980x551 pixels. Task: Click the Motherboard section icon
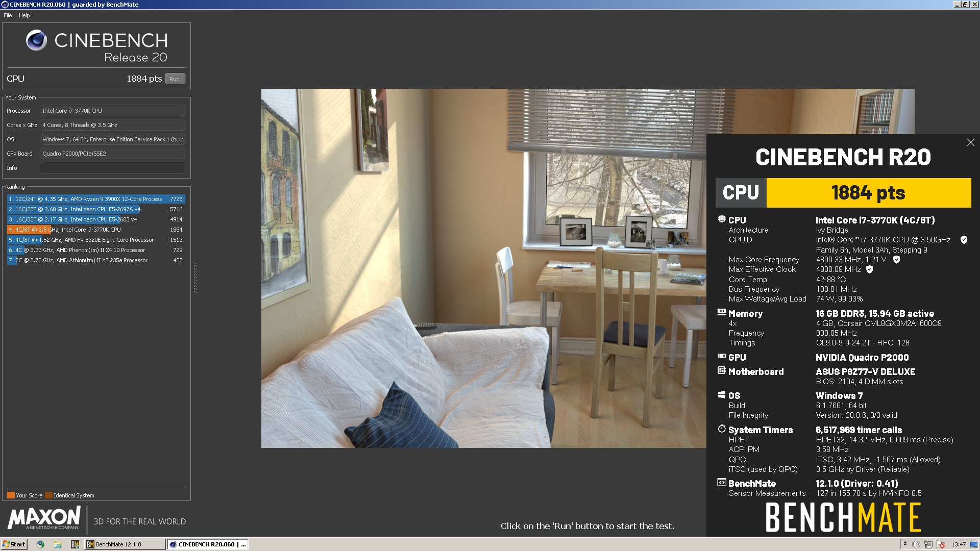pyautogui.click(x=722, y=370)
